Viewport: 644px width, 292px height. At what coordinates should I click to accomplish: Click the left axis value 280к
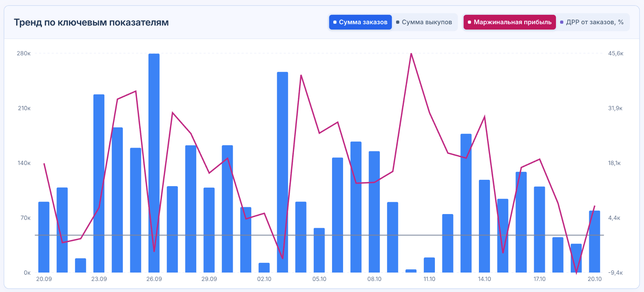[24, 53]
